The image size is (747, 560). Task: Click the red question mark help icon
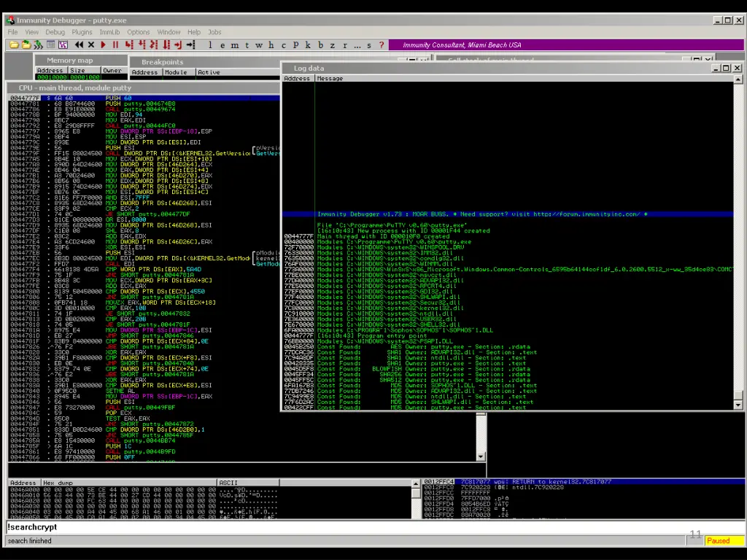coord(382,44)
